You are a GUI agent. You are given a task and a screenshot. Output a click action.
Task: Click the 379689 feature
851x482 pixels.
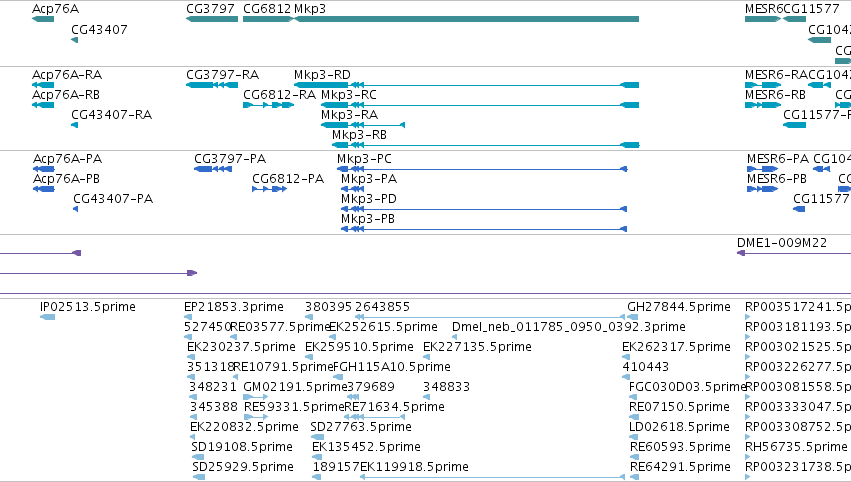tap(353, 397)
